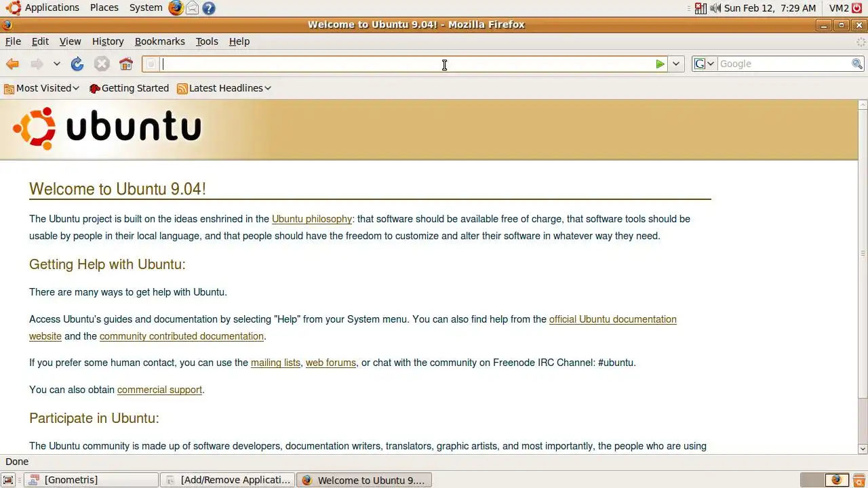Launch Firefox from the top panel icon
This screenshot has width=868, height=488.
click(x=176, y=8)
